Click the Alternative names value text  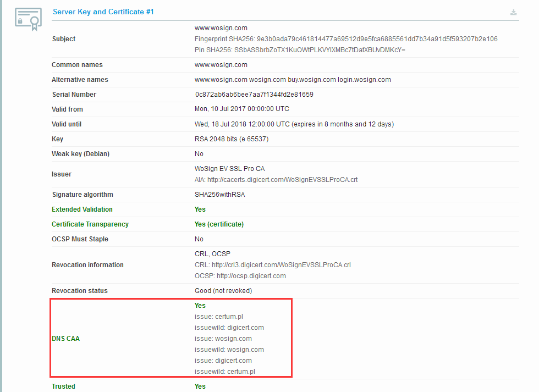click(293, 80)
